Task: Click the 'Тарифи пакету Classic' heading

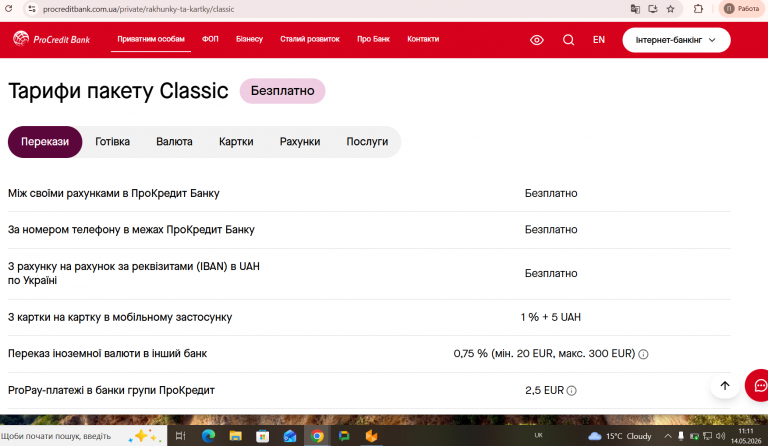Action: click(x=118, y=91)
